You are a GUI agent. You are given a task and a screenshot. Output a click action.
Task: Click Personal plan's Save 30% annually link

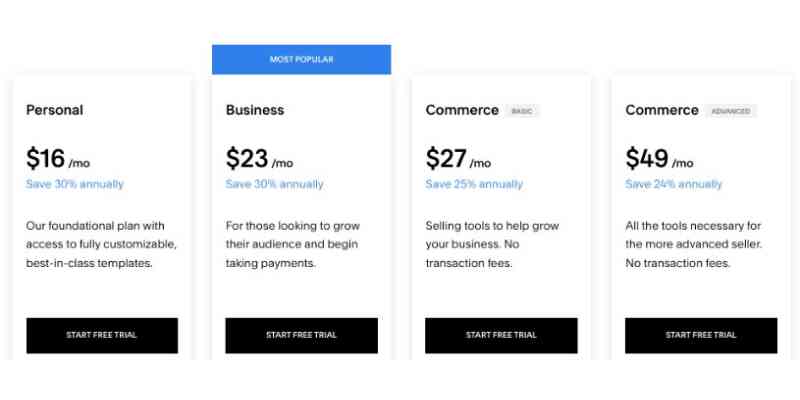coord(75,184)
